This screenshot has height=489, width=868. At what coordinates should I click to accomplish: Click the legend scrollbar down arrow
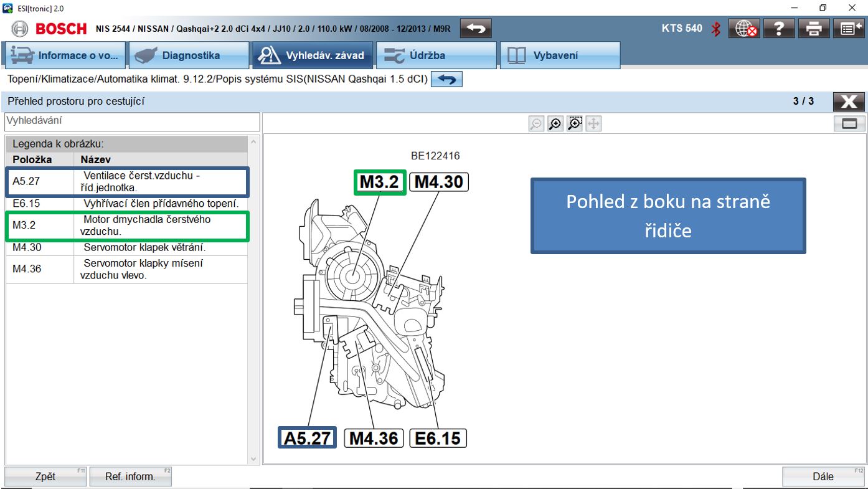(x=253, y=458)
